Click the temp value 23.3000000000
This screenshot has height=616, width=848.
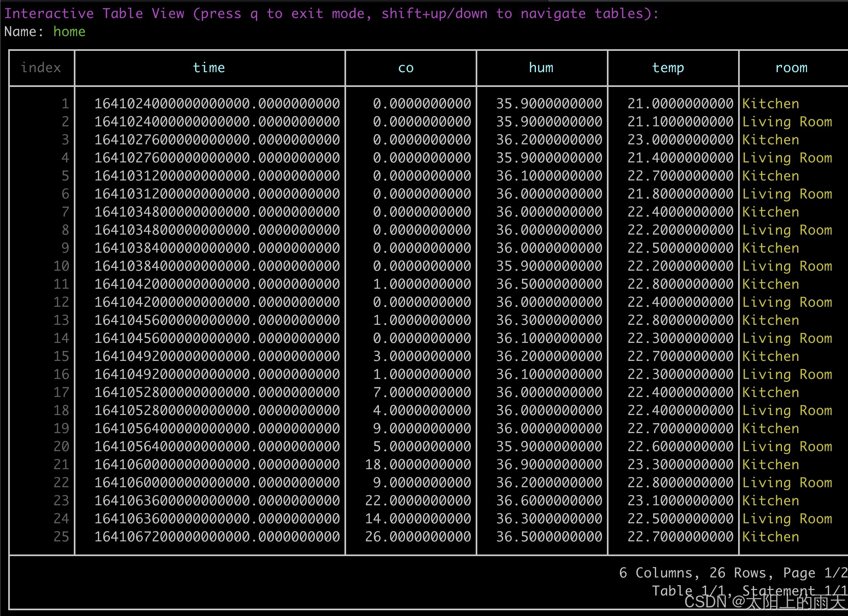(680, 464)
